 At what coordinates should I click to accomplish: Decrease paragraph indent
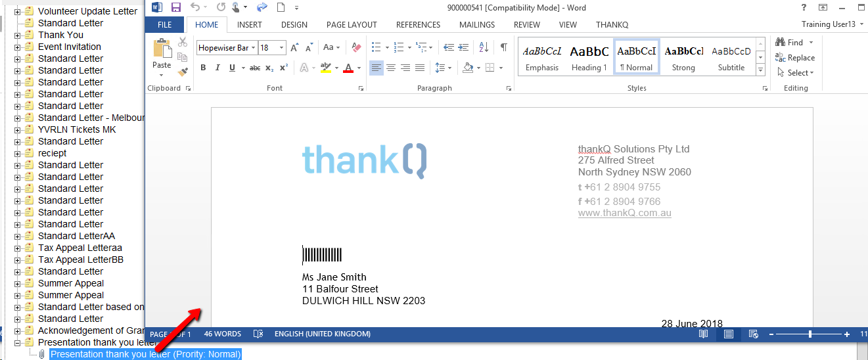[449, 47]
